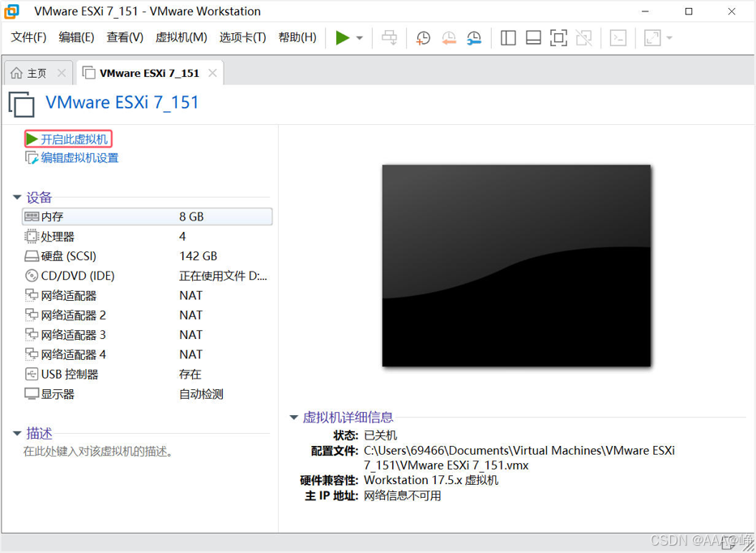Image resolution: width=756 pixels, height=553 pixels.
Task: Click 开启此虚拟机 to power on
Action: [x=68, y=139]
